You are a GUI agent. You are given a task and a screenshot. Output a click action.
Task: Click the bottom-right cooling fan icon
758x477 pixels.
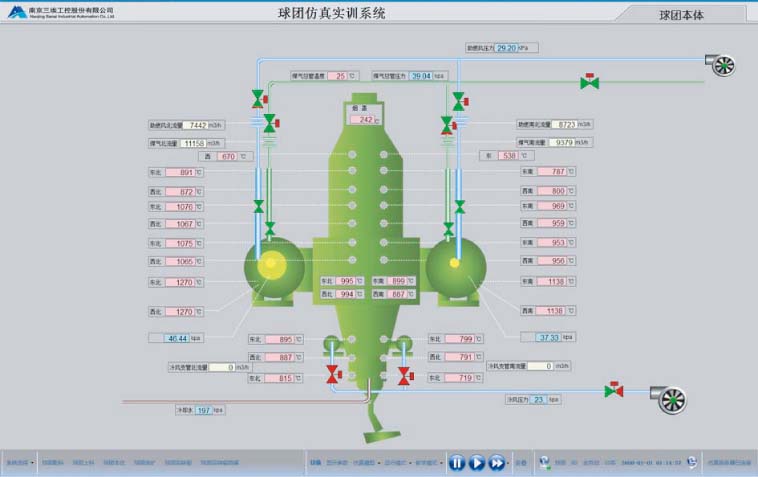click(x=669, y=399)
